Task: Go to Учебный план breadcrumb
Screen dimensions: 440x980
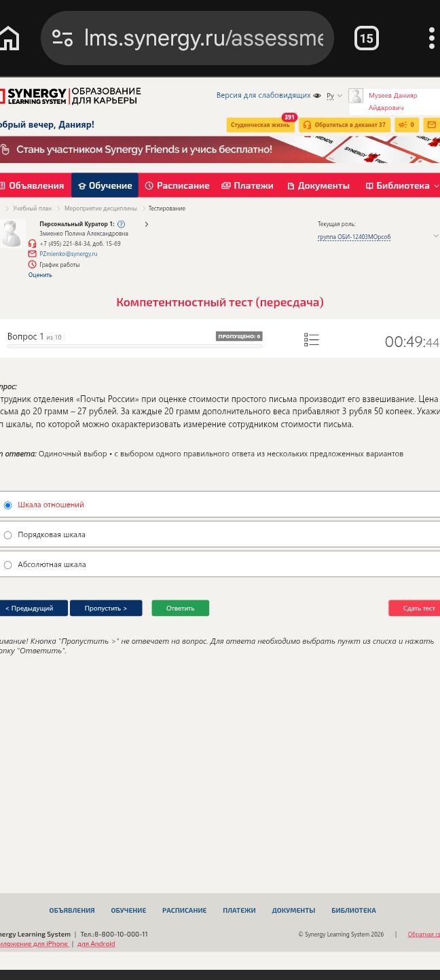Action: [32, 208]
